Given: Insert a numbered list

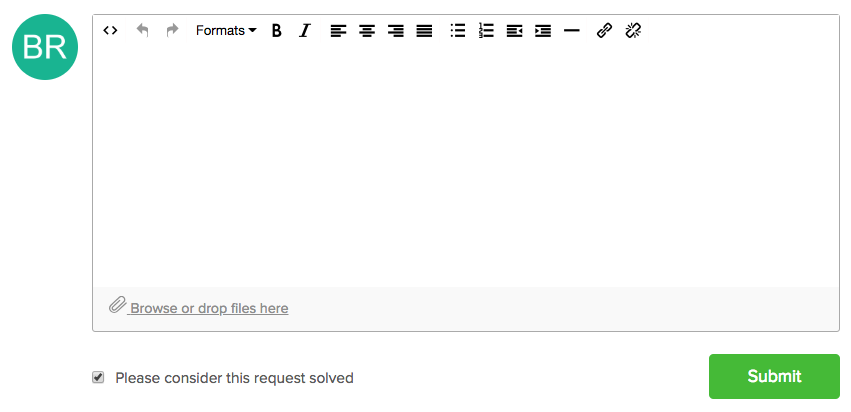Looking at the screenshot, I should (486, 30).
